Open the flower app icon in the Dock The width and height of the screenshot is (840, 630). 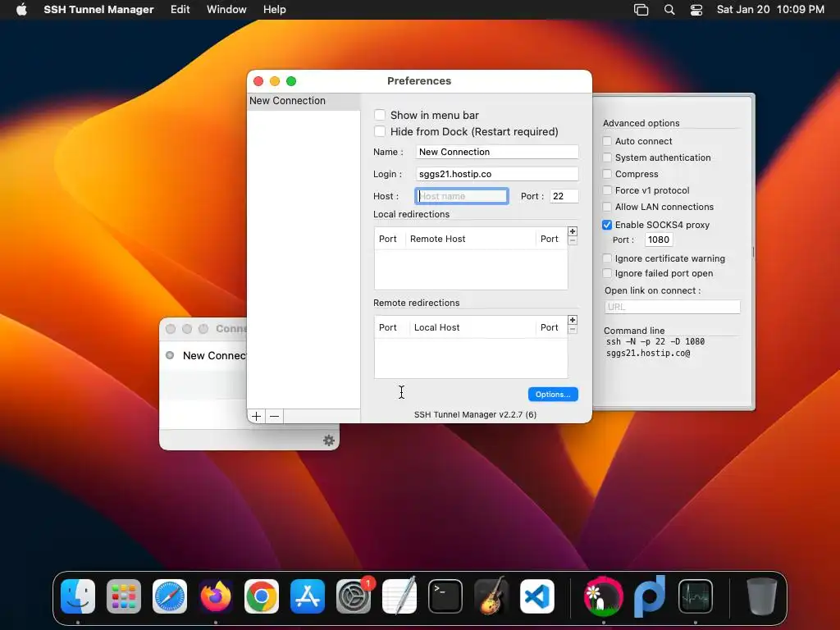point(603,596)
